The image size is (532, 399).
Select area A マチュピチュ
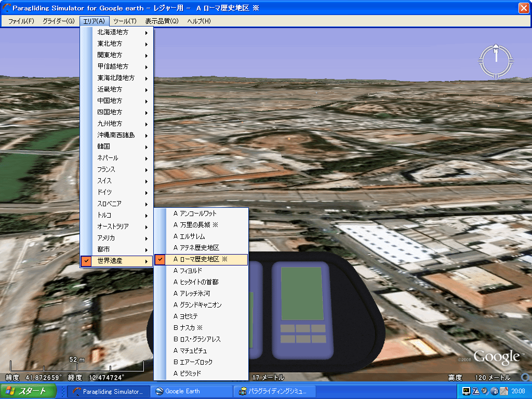[x=201, y=351]
